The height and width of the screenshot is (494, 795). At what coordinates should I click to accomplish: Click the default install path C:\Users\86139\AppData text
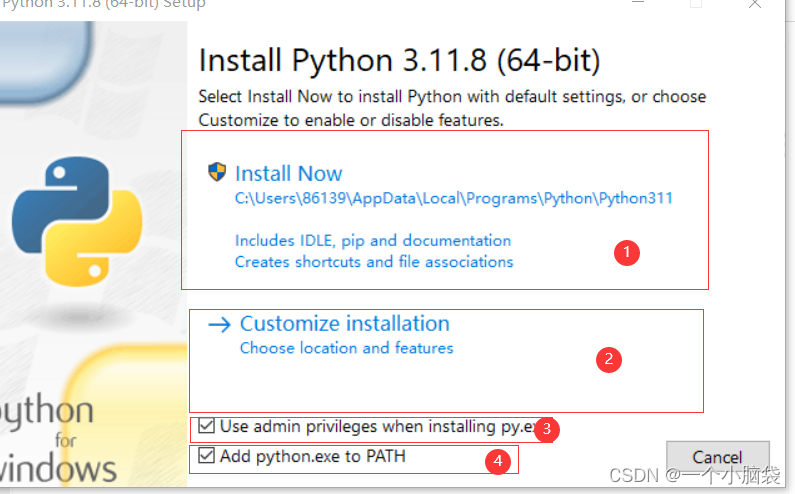click(x=454, y=198)
